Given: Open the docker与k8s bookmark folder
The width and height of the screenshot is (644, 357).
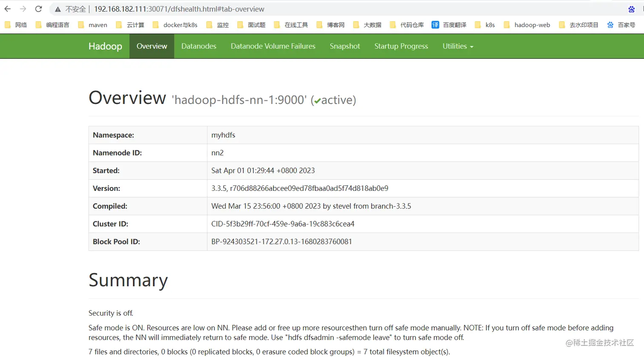Looking at the screenshot, I should click(175, 25).
